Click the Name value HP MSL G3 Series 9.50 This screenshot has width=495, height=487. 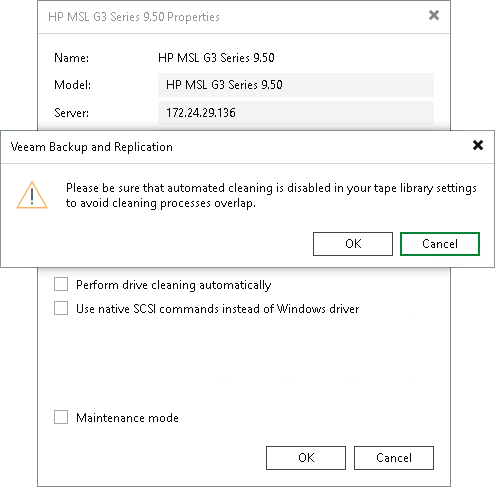click(x=216, y=58)
